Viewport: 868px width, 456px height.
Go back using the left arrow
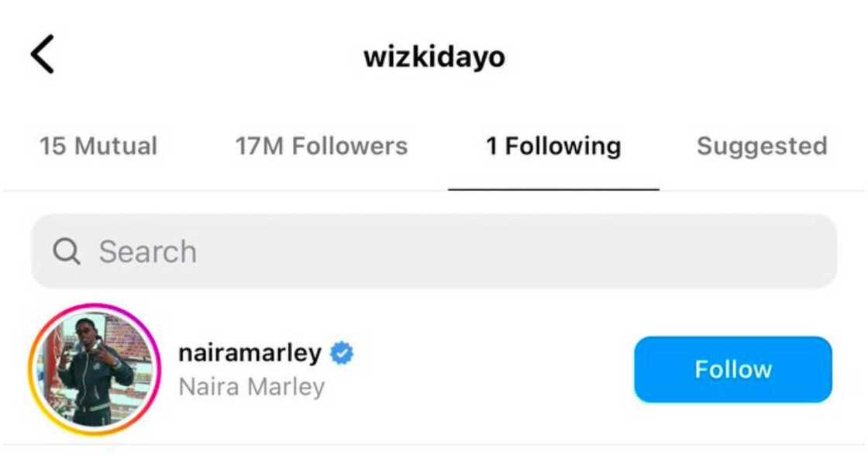click(x=42, y=54)
